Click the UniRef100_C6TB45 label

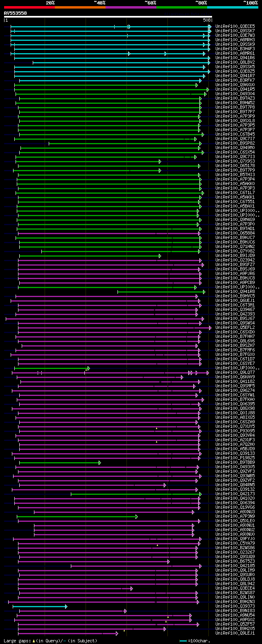[x=235, y=134]
